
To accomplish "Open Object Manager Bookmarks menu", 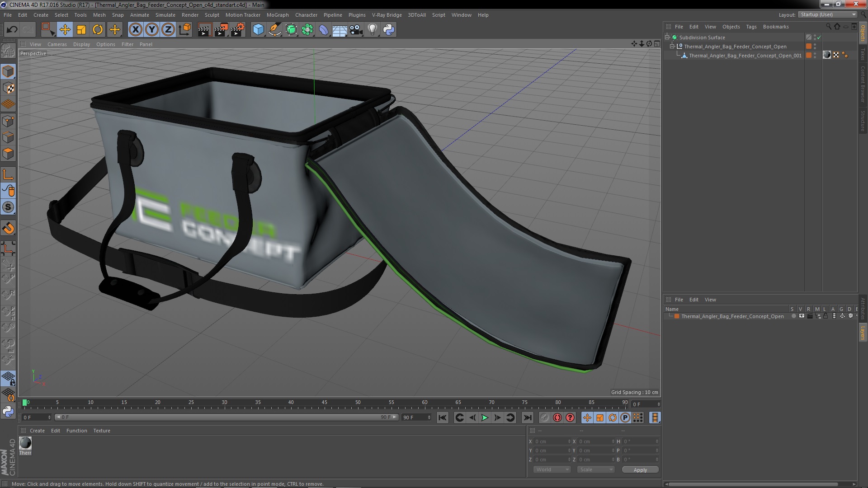I will coord(776,27).
